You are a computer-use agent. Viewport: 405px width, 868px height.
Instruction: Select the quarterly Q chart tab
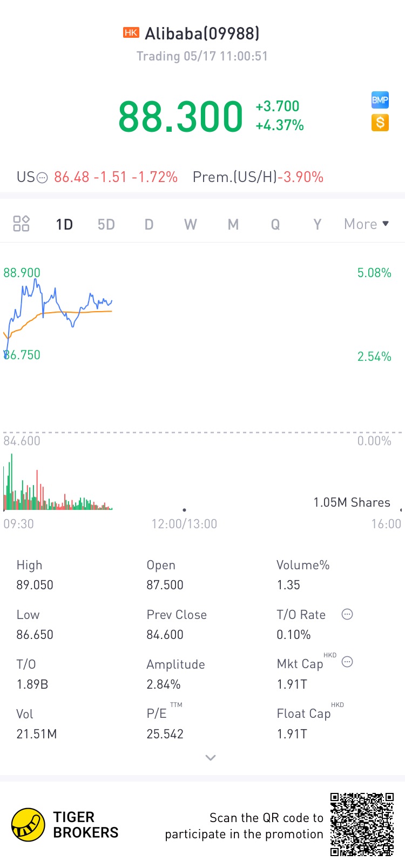tap(275, 225)
